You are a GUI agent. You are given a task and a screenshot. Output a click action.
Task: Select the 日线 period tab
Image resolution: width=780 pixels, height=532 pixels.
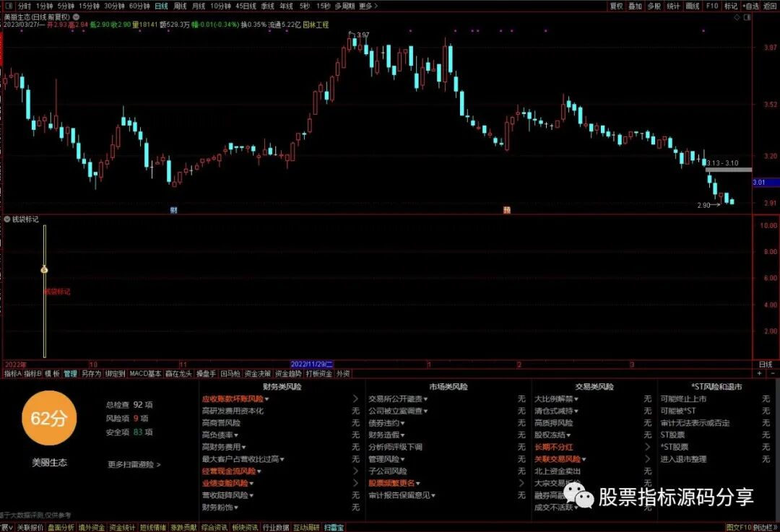pyautogui.click(x=161, y=6)
